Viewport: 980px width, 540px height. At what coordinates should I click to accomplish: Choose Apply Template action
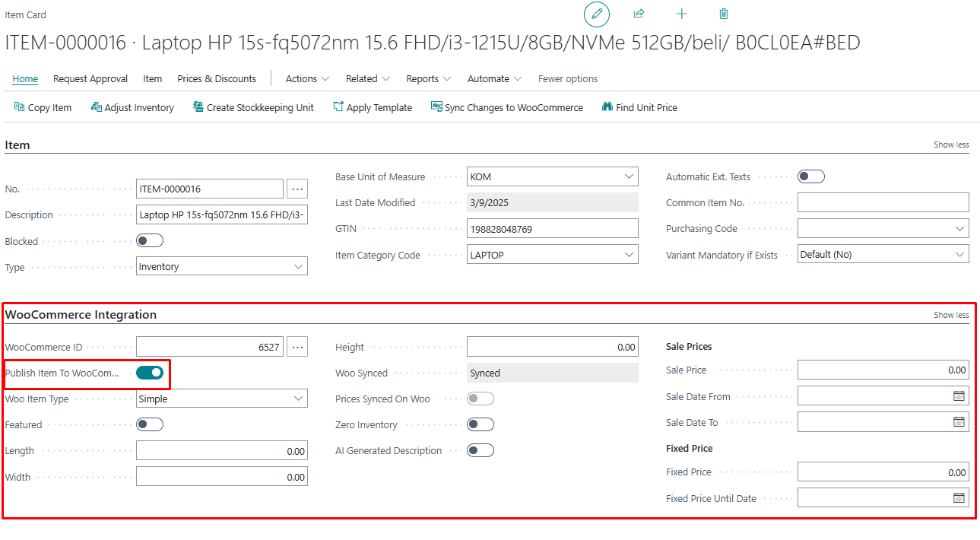tap(373, 107)
